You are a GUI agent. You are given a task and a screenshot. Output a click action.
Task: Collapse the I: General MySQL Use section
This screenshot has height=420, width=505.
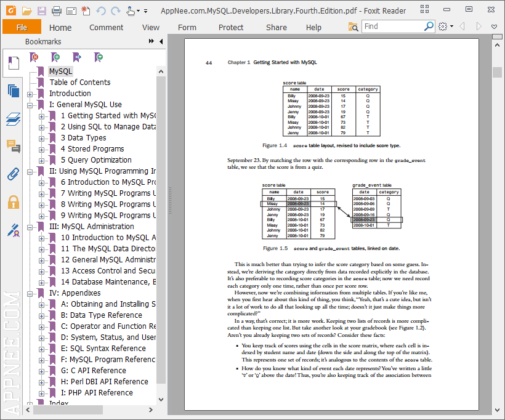(30, 105)
